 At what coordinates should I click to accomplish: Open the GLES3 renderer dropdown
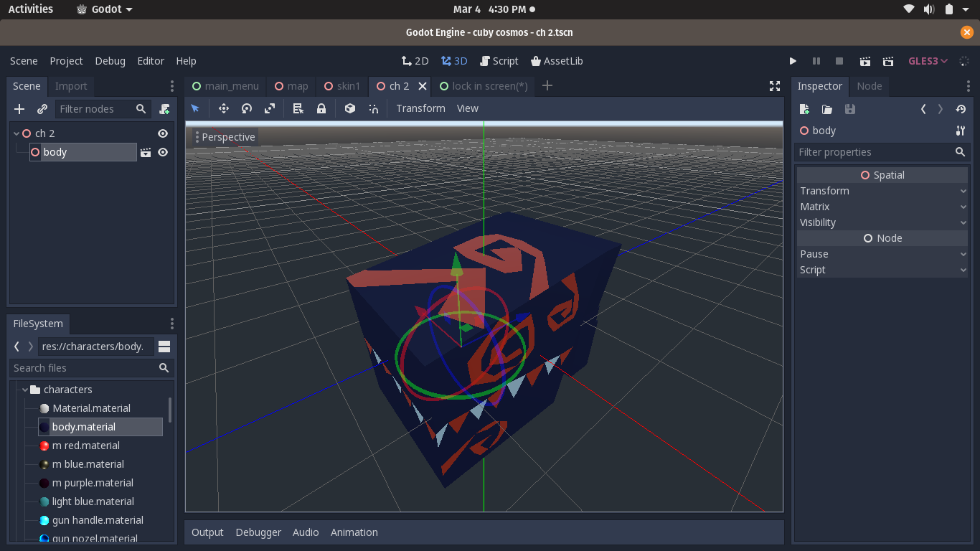coord(928,61)
